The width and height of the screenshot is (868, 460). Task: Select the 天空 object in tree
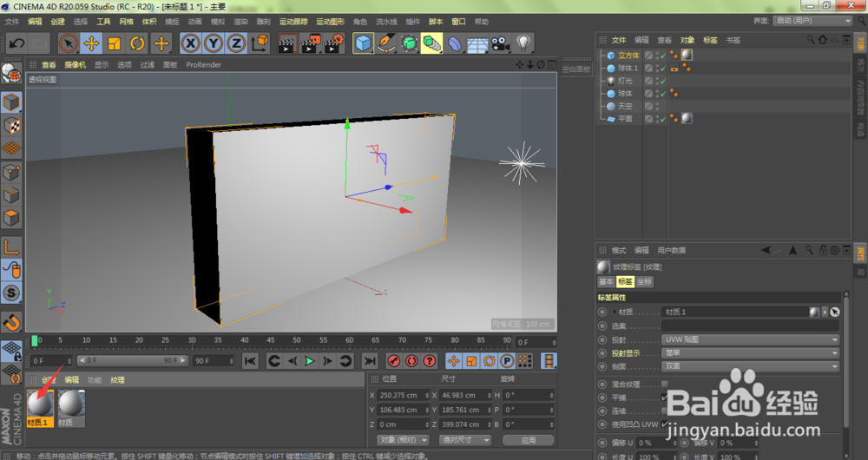625,106
